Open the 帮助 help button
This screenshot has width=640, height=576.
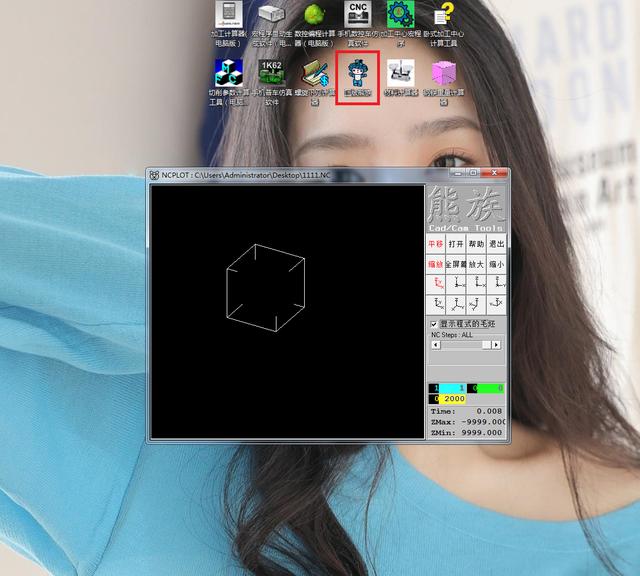click(476, 243)
